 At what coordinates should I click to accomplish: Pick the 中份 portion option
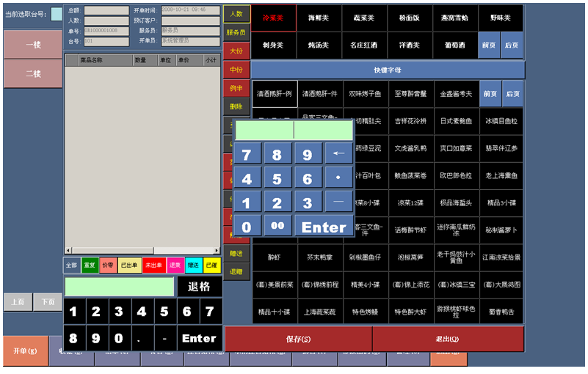pyautogui.click(x=236, y=70)
